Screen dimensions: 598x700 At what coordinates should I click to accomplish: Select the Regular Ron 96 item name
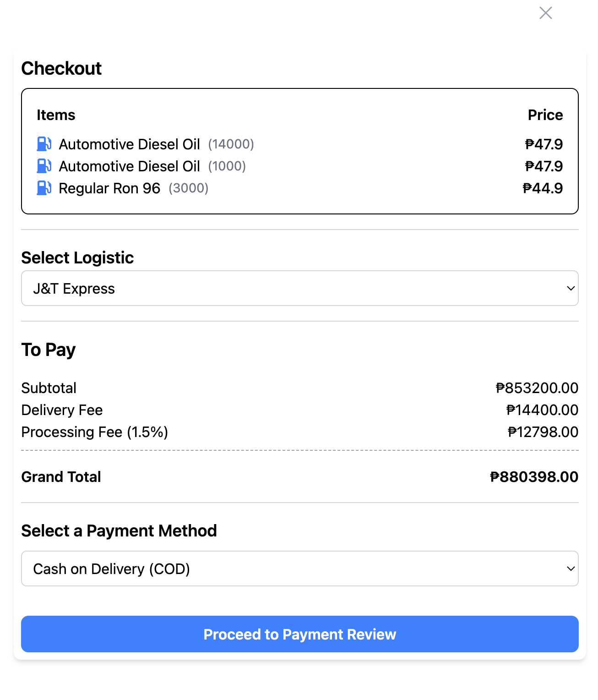click(x=109, y=188)
